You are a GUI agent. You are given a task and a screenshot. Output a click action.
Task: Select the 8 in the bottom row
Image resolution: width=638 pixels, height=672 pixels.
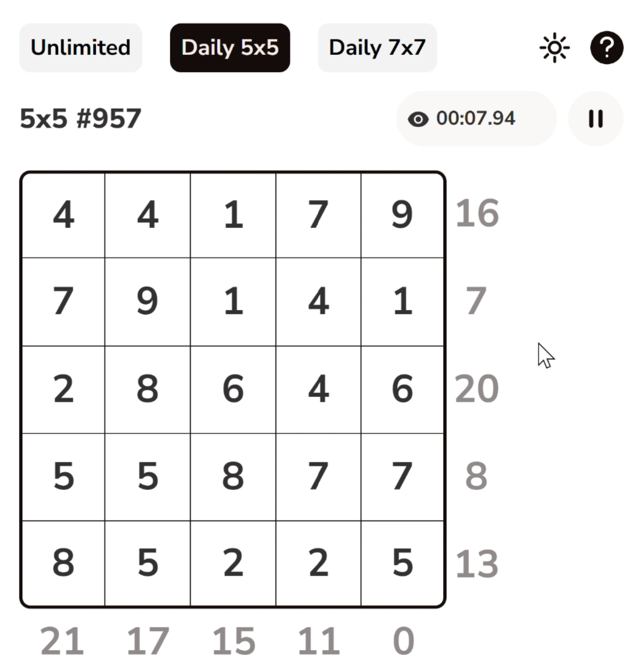(63, 563)
